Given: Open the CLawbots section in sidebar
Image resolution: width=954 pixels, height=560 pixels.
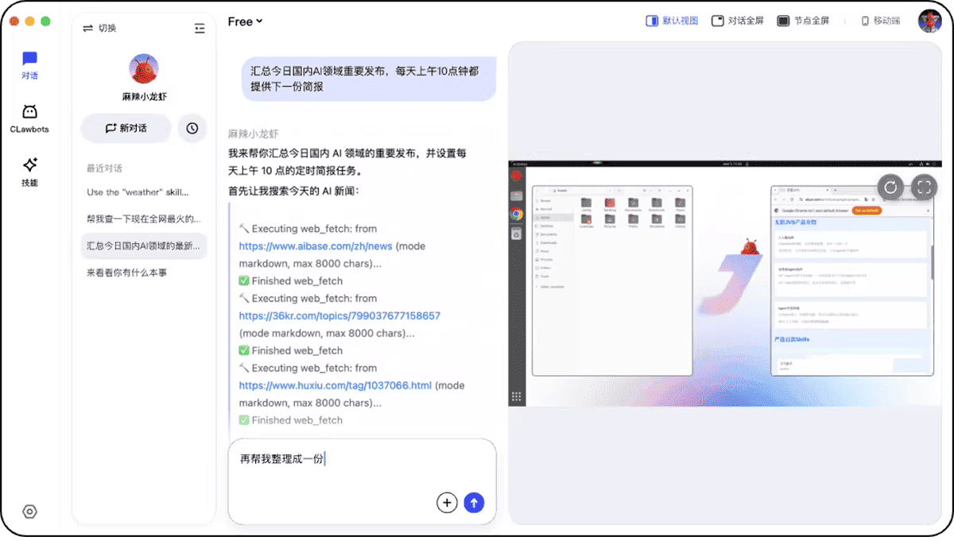Looking at the screenshot, I should [x=29, y=118].
